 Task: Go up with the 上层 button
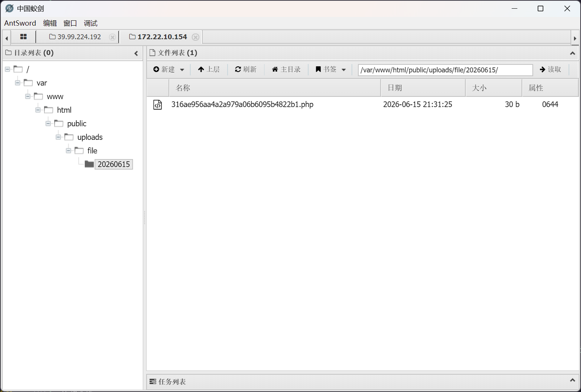[x=209, y=69]
